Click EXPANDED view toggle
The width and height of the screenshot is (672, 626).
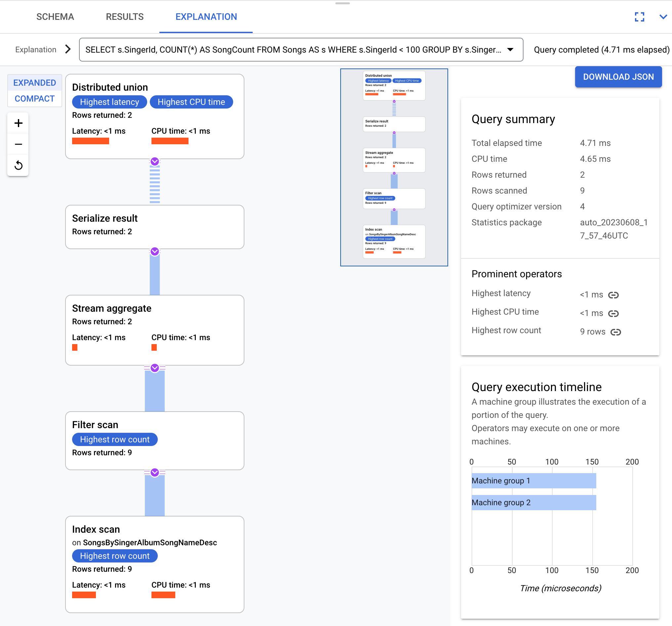(34, 82)
